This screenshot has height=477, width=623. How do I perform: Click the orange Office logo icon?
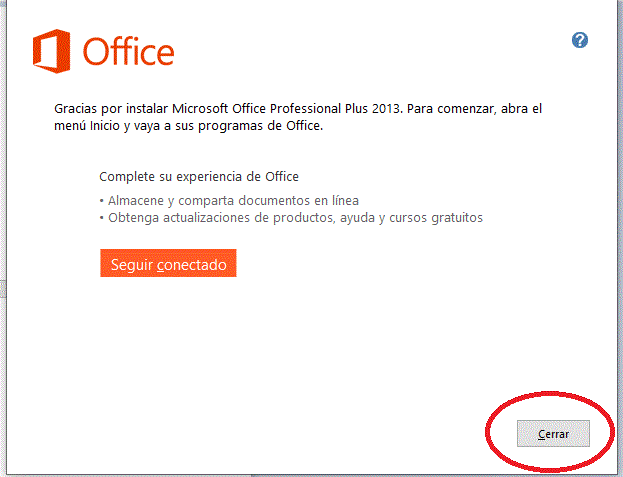pyautogui.click(x=51, y=50)
